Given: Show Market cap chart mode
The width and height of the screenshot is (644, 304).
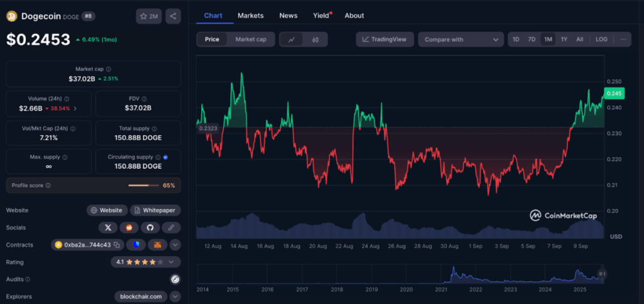Looking at the screenshot, I should click(x=250, y=40).
